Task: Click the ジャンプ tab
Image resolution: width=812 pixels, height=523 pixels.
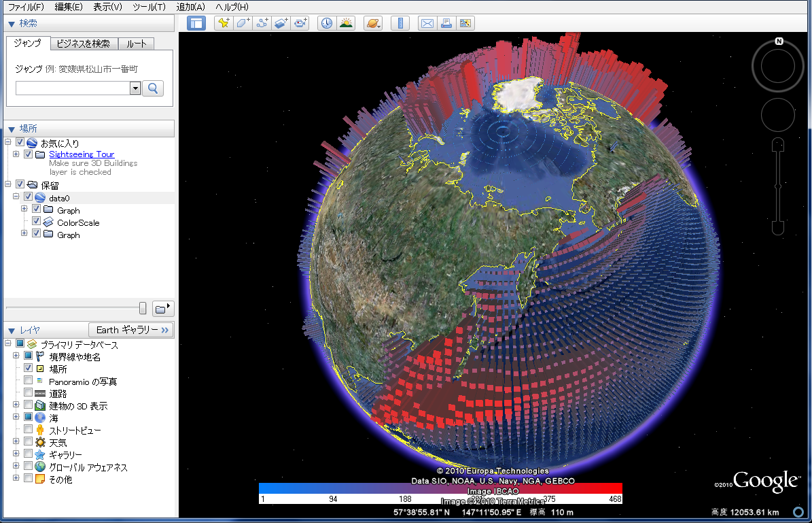Action: [x=28, y=43]
